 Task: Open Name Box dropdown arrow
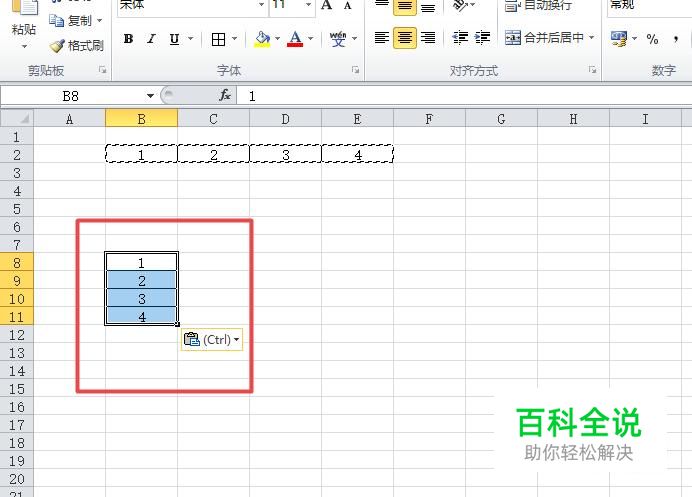150,96
